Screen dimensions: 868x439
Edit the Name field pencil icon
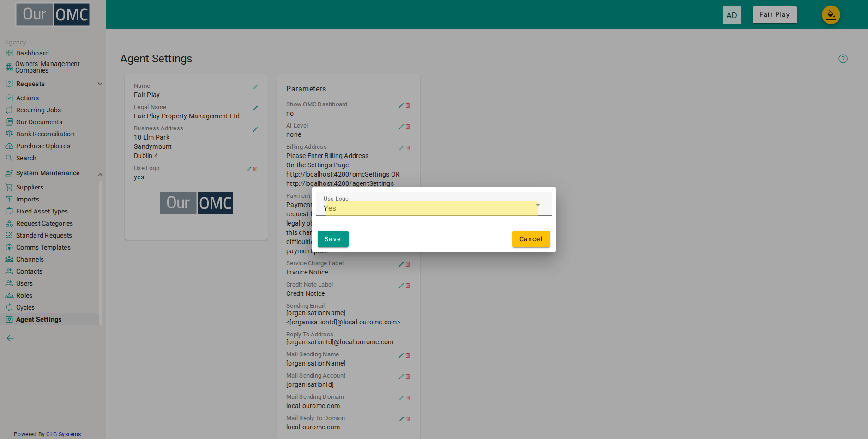point(255,87)
